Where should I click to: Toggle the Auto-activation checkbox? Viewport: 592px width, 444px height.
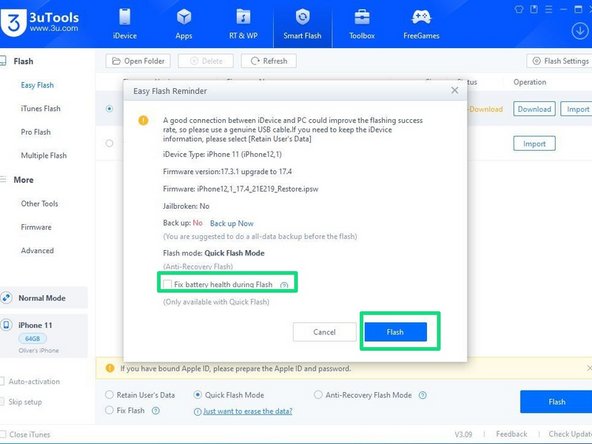[x=2, y=381]
